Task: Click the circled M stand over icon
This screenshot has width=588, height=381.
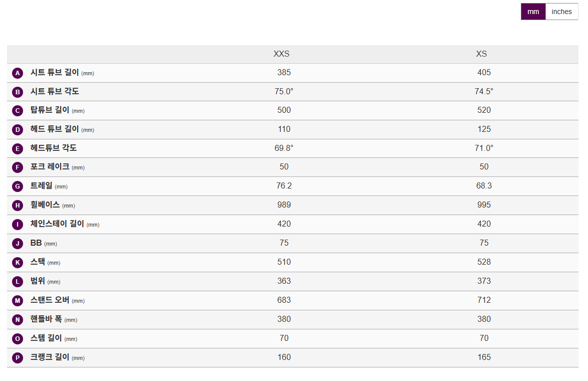Action: pyautogui.click(x=18, y=301)
